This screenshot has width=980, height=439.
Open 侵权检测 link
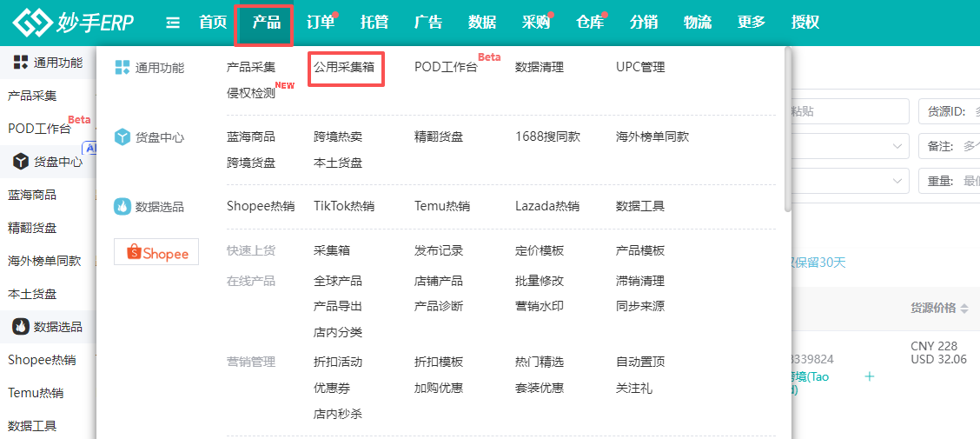(x=251, y=94)
